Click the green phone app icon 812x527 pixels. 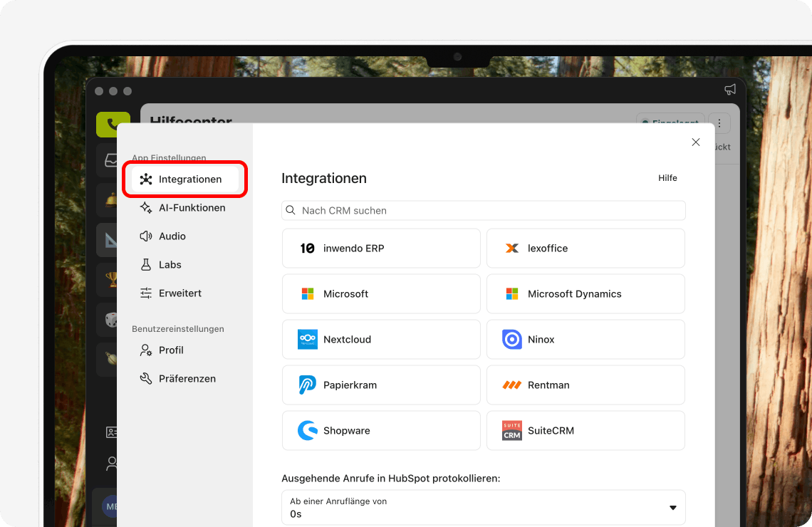[113, 124]
